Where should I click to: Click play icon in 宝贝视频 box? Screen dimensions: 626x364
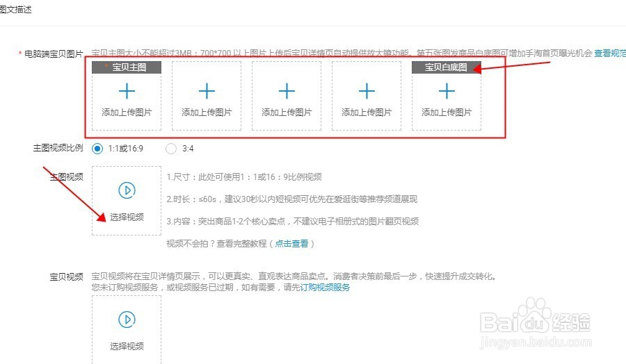[127, 320]
